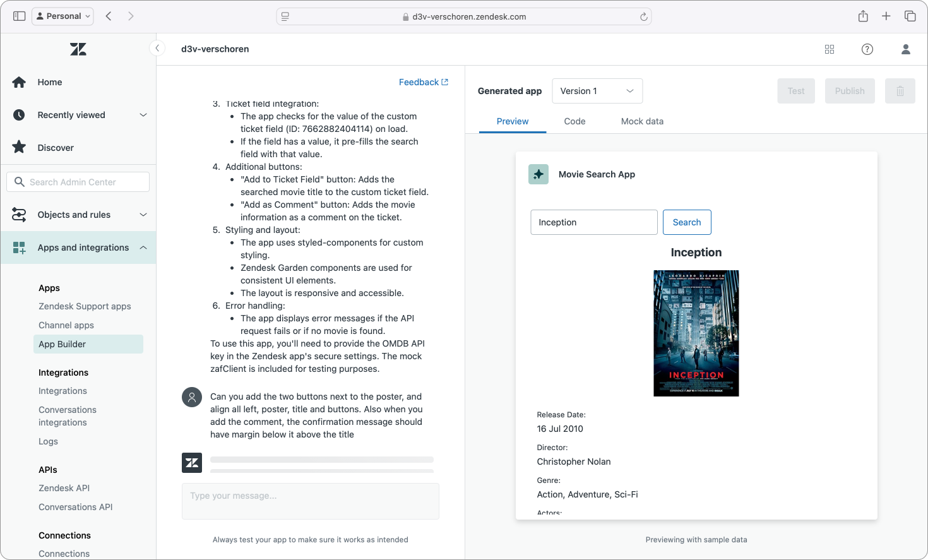Click the d3v-verschoren account title

click(x=215, y=49)
